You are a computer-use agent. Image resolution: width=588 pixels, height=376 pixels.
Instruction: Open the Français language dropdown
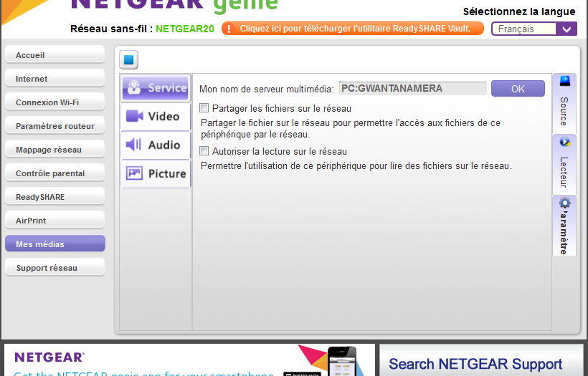click(x=534, y=29)
